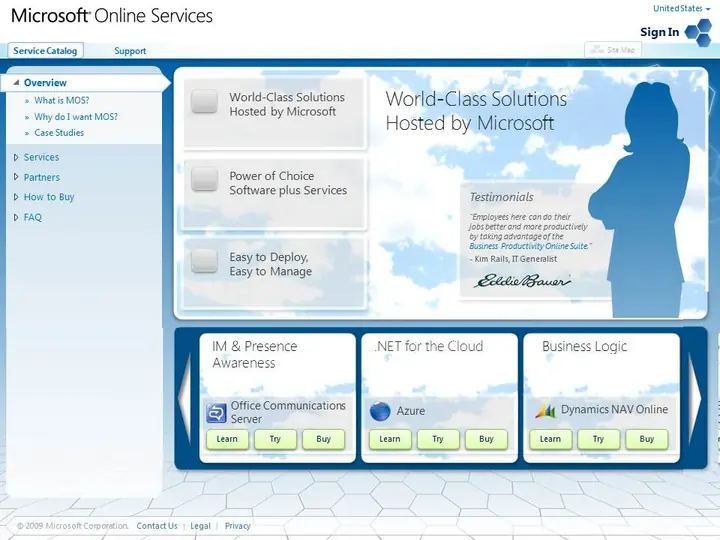Select the Overview heading in sidebar
The image size is (720, 540).
point(45,83)
